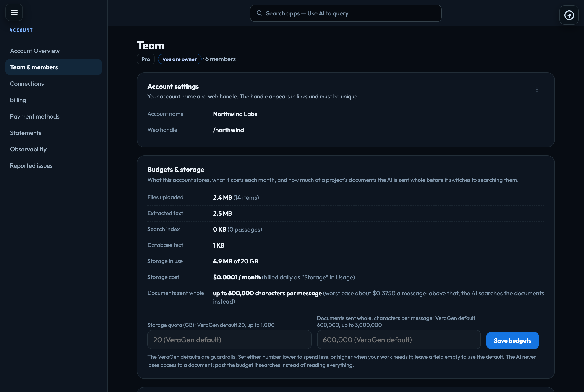The height and width of the screenshot is (392, 584).
Task: Click the 'Account settings' heading
Action: point(173,87)
